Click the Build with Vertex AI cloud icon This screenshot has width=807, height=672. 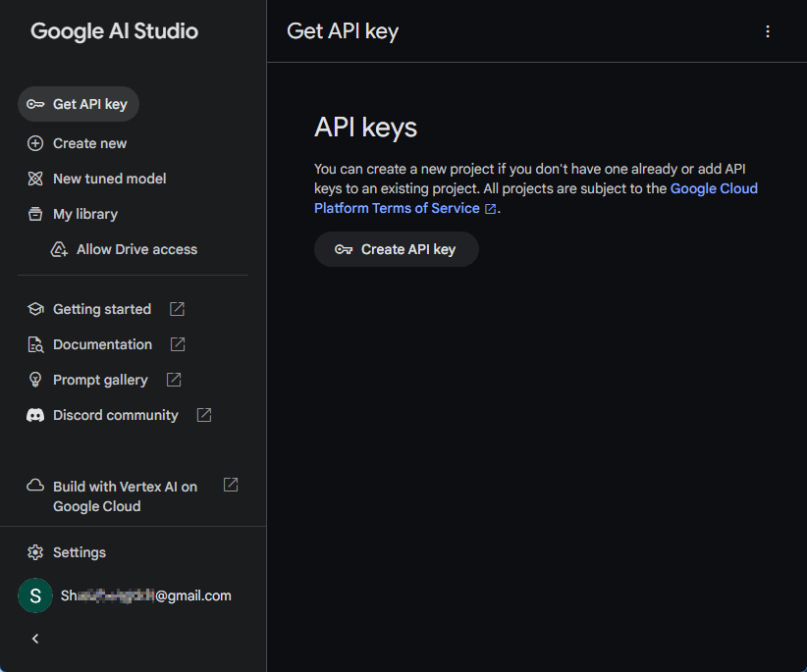click(x=34, y=486)
